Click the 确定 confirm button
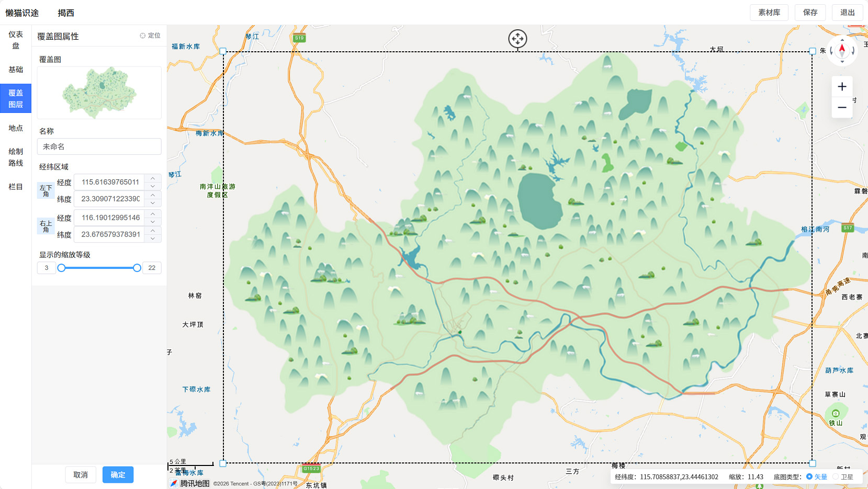The image size is (868, 489). [118, 475]
